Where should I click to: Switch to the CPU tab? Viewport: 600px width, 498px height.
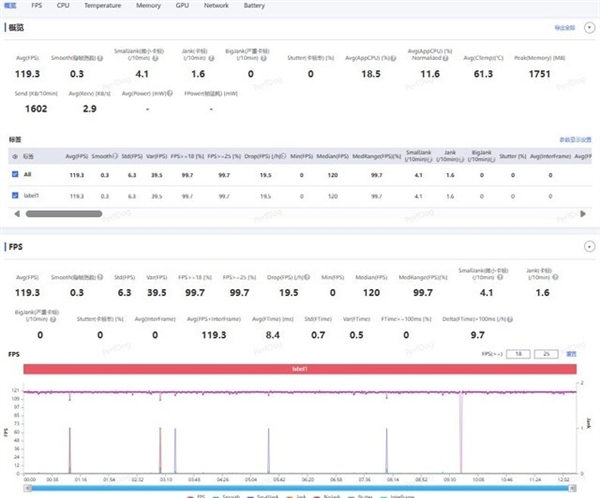point(62,5)
